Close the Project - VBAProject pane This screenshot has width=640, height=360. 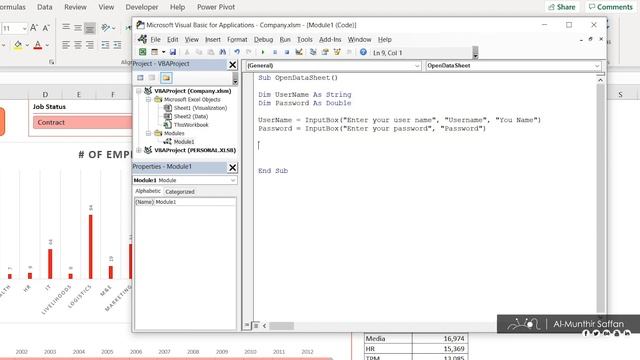point(232,64)
